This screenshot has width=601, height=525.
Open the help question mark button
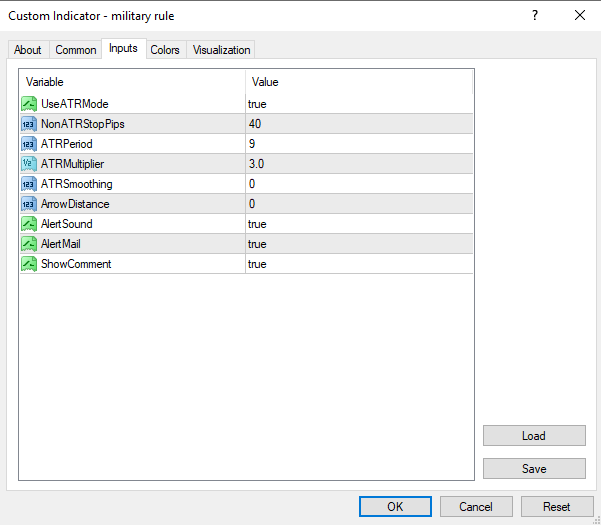click(x=535, y=16)
